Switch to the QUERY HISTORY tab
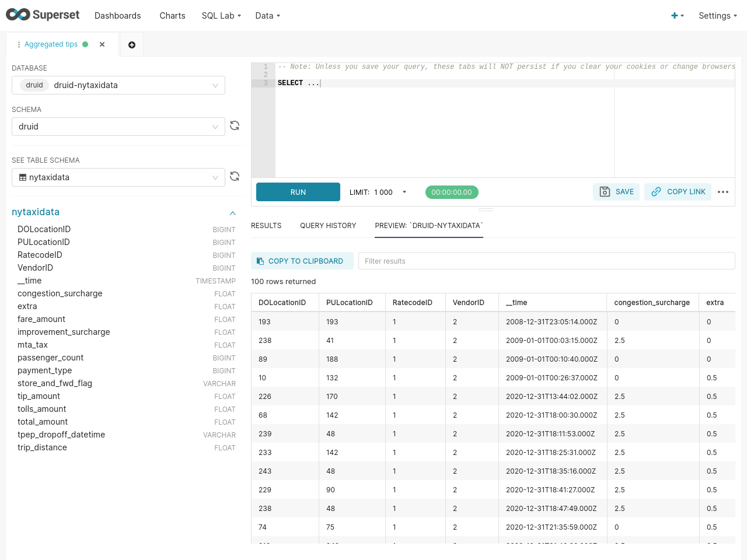This screenshot has width=747, height=560. [328, 226]
